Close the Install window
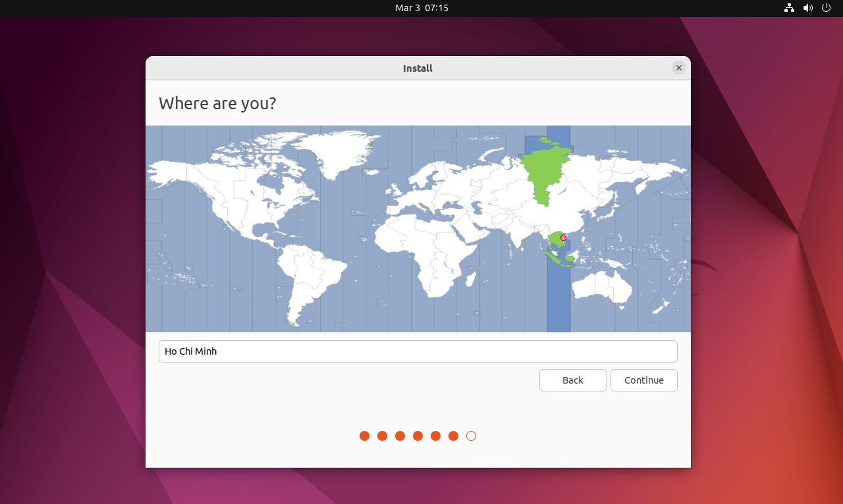This screenshot has height=504, width=843. coord(679,68)
